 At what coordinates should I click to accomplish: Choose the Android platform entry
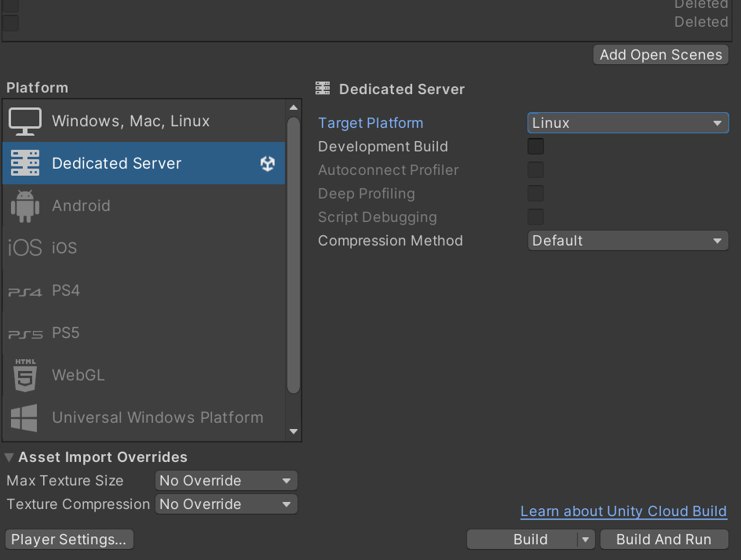144,205
